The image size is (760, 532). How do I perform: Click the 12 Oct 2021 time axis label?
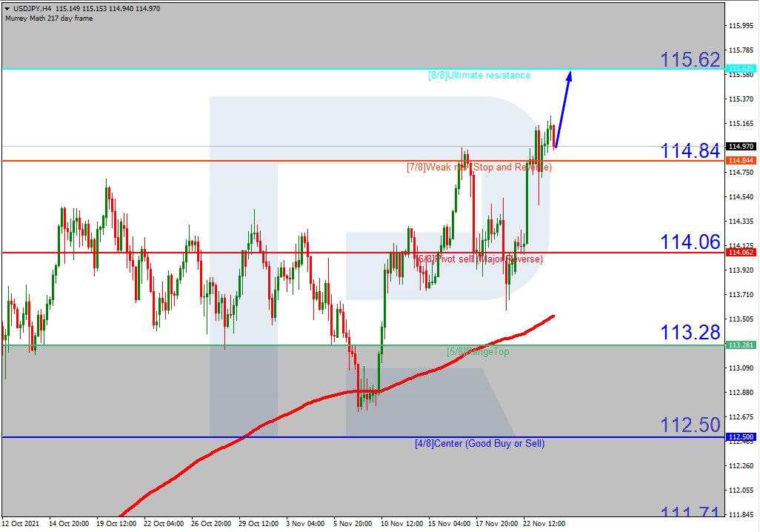(x=22, y=522)
